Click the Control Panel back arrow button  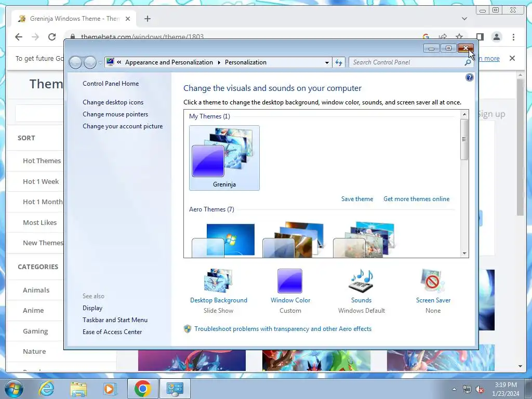pos(75,62)
